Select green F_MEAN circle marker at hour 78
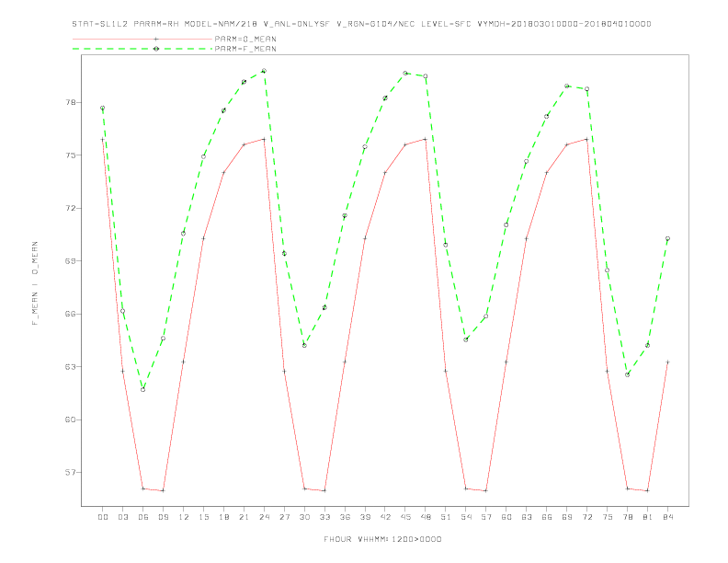728x563 pixels. (627, 374)
